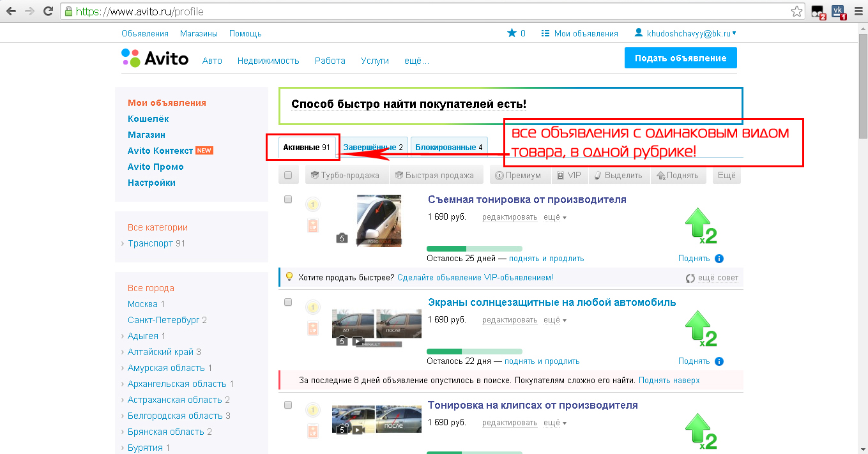
Task: Open the Работа section
Action: (330, 61)
